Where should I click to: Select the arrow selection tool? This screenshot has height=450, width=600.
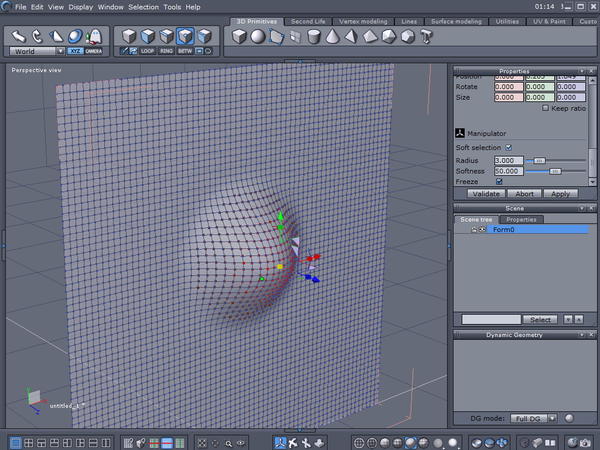(18, 36)
